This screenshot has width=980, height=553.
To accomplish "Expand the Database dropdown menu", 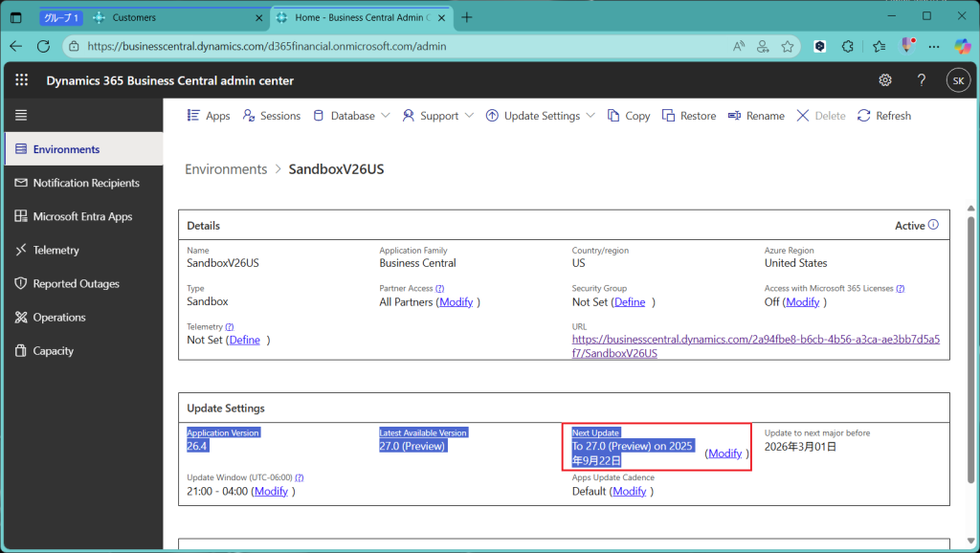I will [x=351, y=116].
